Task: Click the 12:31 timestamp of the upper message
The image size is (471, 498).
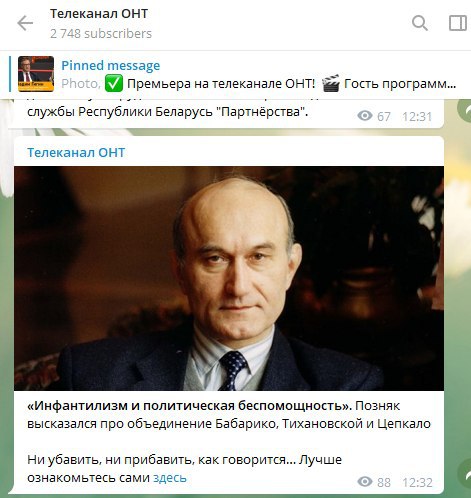Action: (x=417, y=116)
